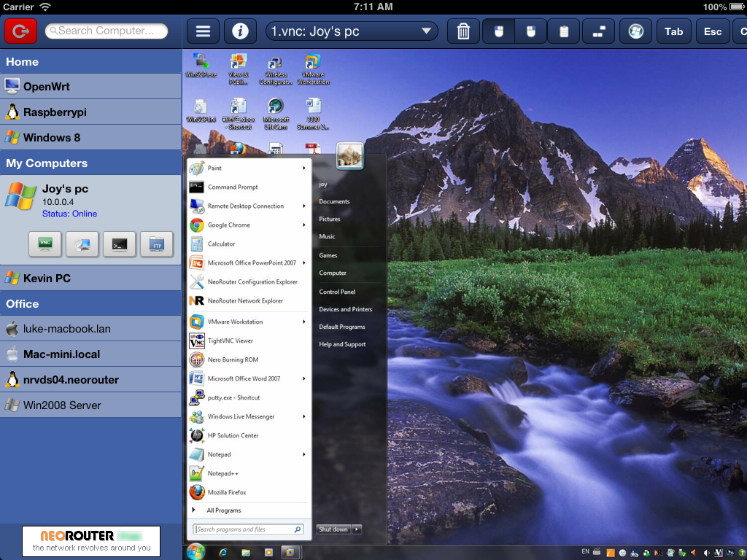Open the session dropdown showing Joy's pc
The image size is (747, 560).
pyautogui.click(x=352, y=31)
